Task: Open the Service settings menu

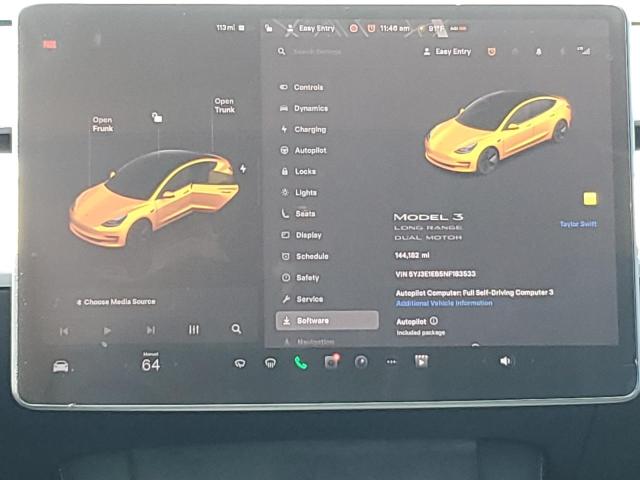Action: (x=302, y=299)
